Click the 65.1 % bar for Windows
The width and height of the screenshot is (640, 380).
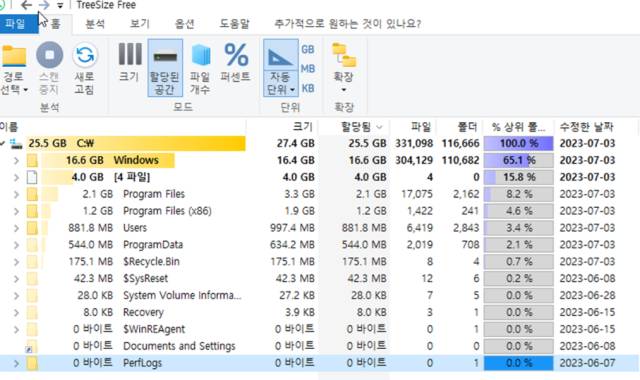(x=518, y=160)
